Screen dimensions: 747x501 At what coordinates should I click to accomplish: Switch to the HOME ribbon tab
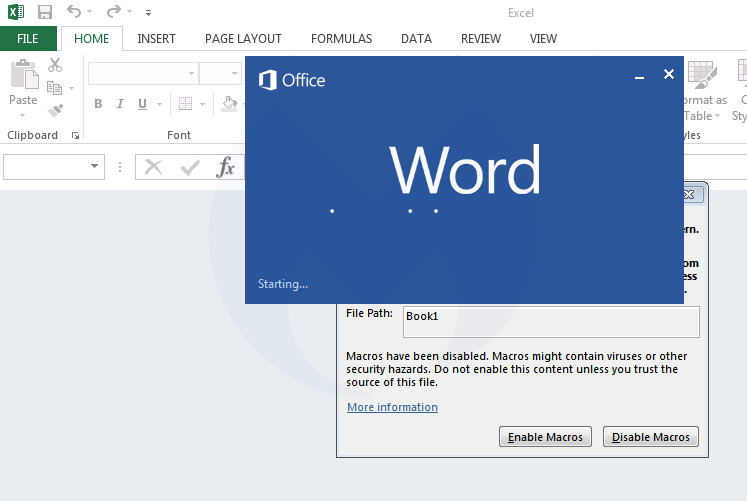(91, 39)
